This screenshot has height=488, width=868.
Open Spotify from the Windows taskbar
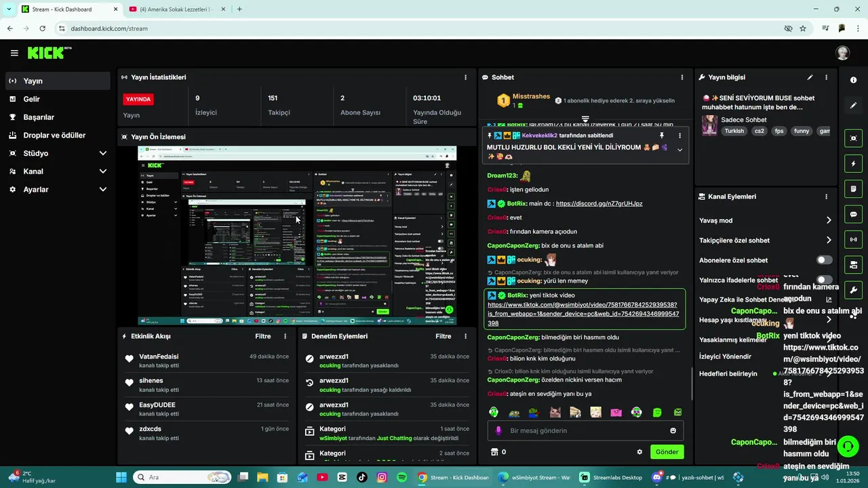[x=401, y=477]
